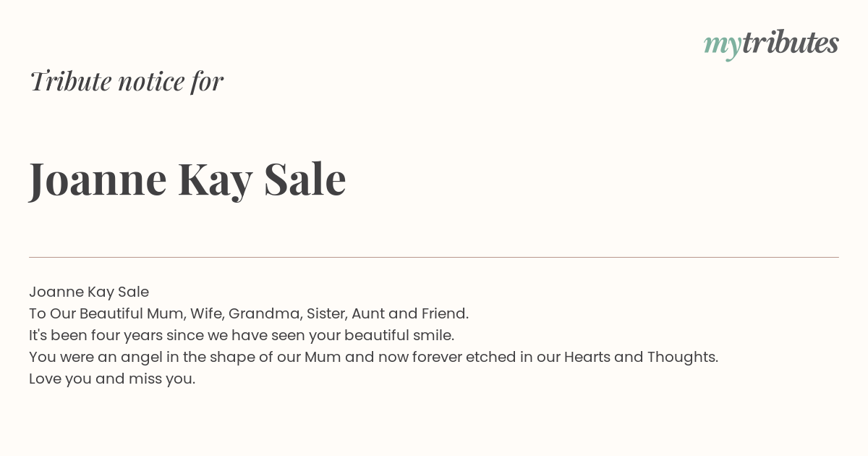Click the words "beautiful smile"
The height and width of the screenshot is (456, 868).
pyautogui.click(x=399, y=335)
